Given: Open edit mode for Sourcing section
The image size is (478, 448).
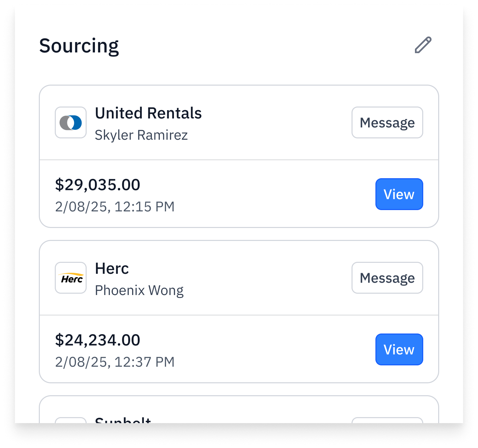Looking at the screenshot, I should click(423, 45).
